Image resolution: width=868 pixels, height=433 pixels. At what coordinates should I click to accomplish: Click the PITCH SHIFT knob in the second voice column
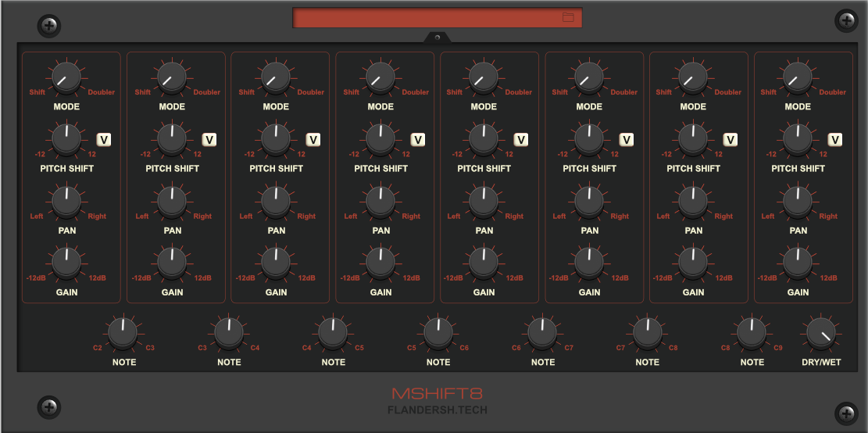(172, 140)
